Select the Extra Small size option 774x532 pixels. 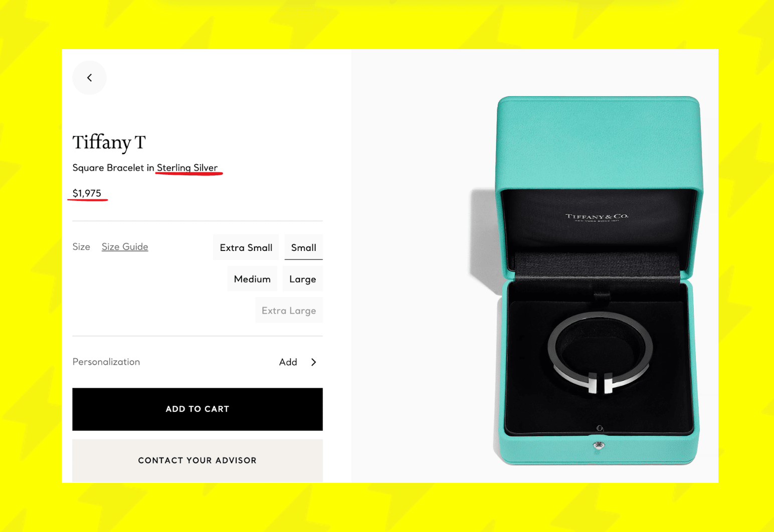click(x=246, y=247)
